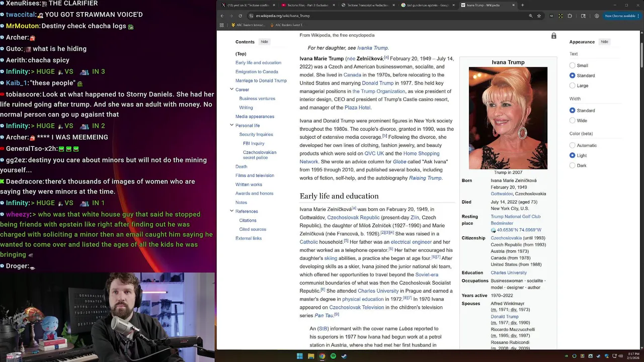Go to Marriage to Donald Trump in contents
This screenshot has width=644, height=362.
pyautogui.click(x=261, y=80)
